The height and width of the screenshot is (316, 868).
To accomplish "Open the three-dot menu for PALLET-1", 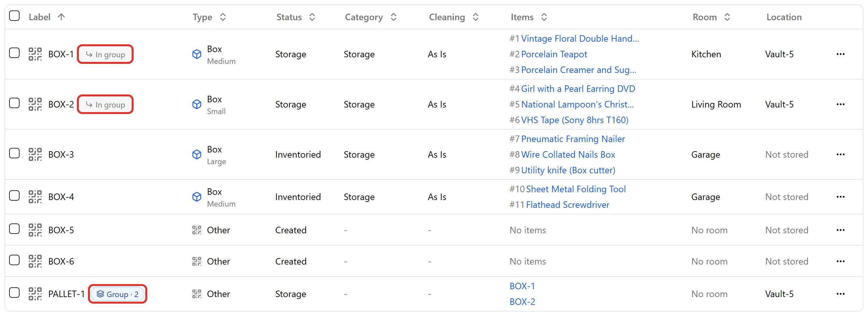I will point(840,294).
